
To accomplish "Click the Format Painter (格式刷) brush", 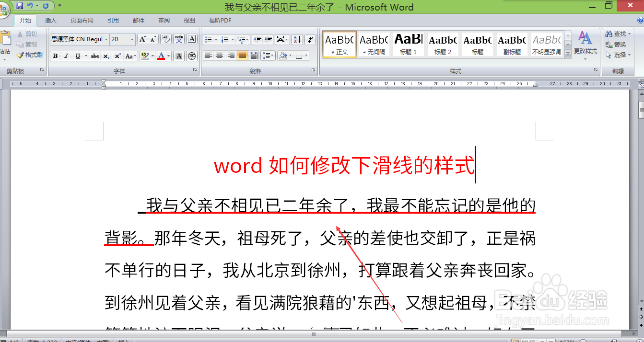I will pyautogui.click(x=29, y=55).
